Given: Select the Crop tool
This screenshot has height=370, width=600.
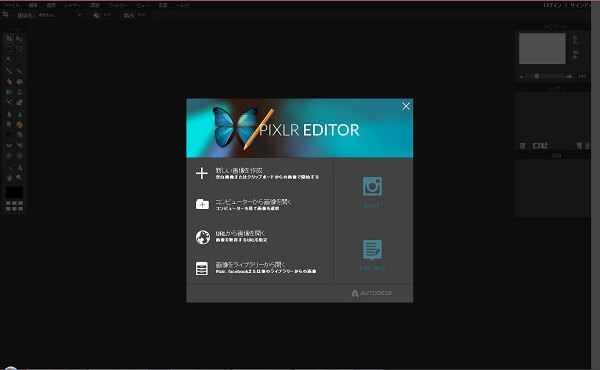Looking at the screenshot, I should 9,39.
